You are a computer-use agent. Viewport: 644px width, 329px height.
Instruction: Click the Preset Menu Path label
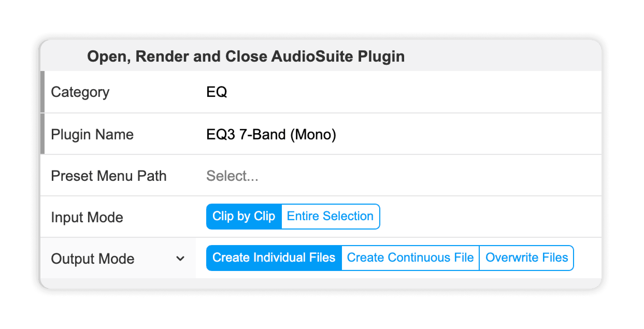(x=109, y=175)
